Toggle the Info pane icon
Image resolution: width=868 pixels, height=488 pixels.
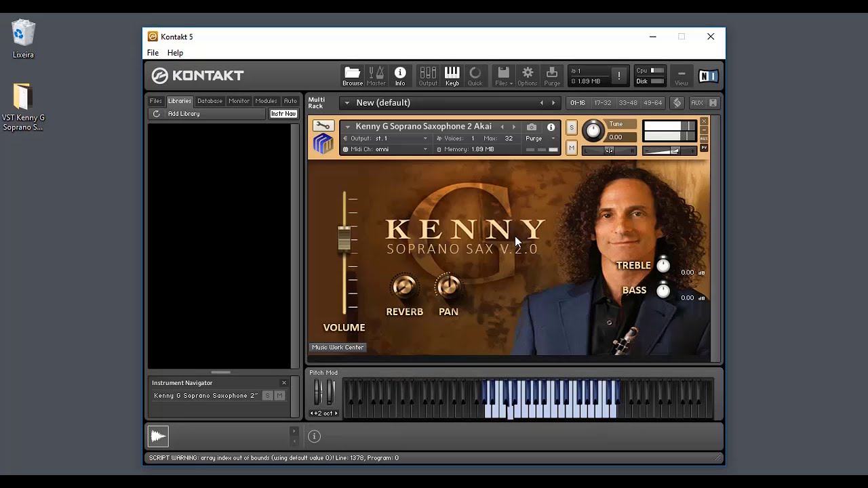click(400, 76)
